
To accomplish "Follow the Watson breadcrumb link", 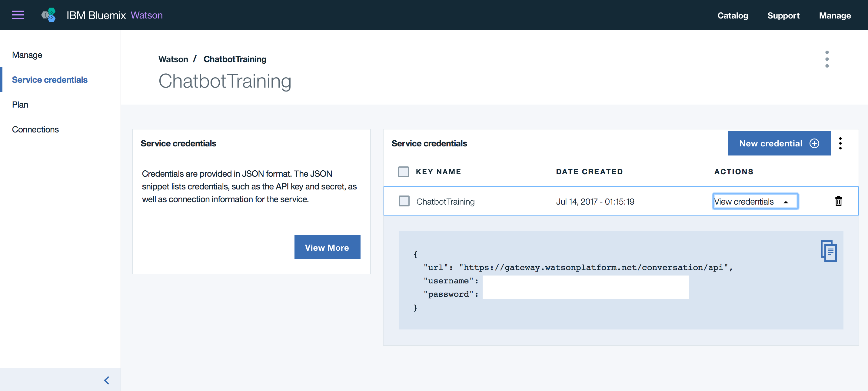I will [173, 59].
